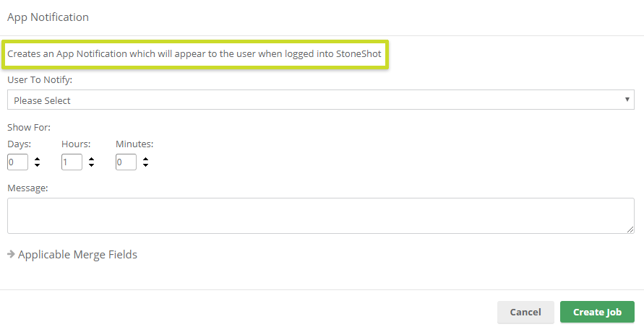Click the Message box resize handle
The height and width of the screenshot is (332, 644).
click(x=630, y=230)
